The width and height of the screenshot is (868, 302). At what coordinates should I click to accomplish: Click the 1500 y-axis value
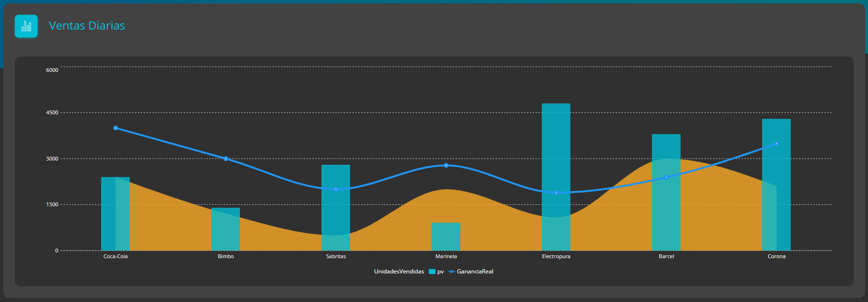[x=52, y=204]
